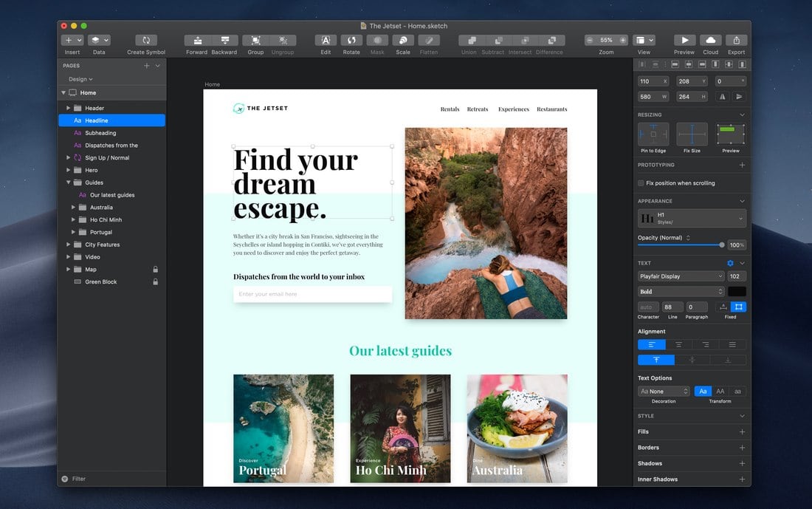The width and height of the screenshot is (812, 509).
Task: Select the Green Block layer
Action: click(112, 282)
